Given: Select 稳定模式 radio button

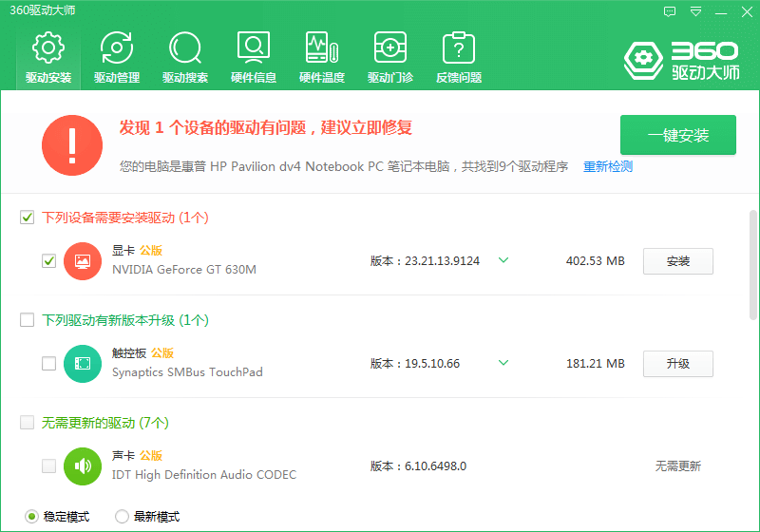Looking at the screenshot, I should pos(31,517).
